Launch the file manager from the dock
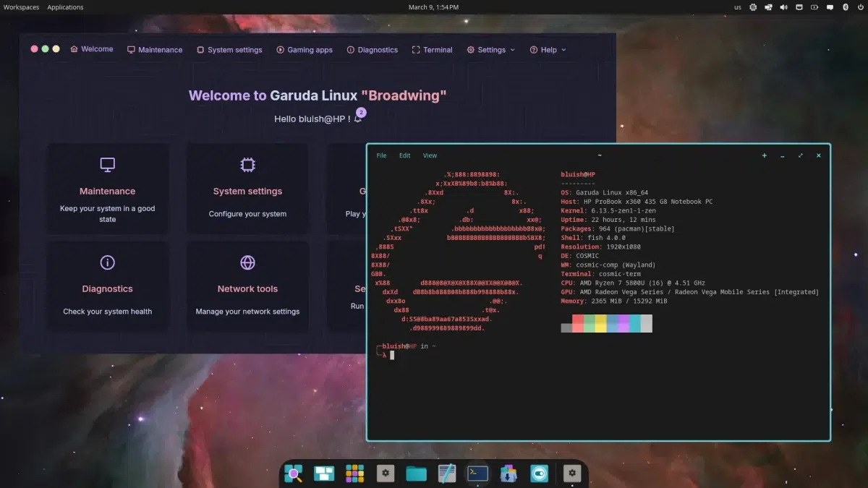 tap(416, 473)
